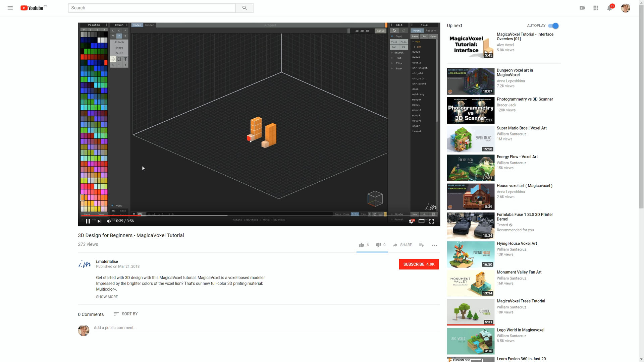Switch to theater mode
Image resolution: width=644 pixels, height=362 pixels.
[422, 221]
